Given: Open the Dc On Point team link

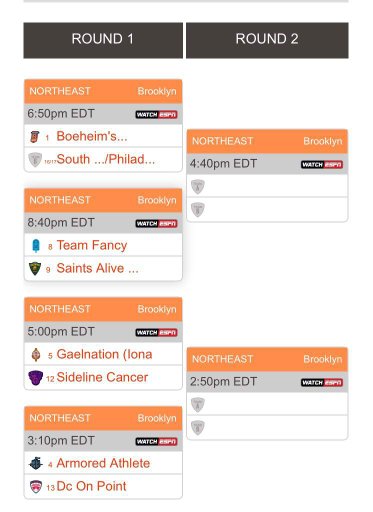Looking at the screenshot, I should [x=92, y=486].
